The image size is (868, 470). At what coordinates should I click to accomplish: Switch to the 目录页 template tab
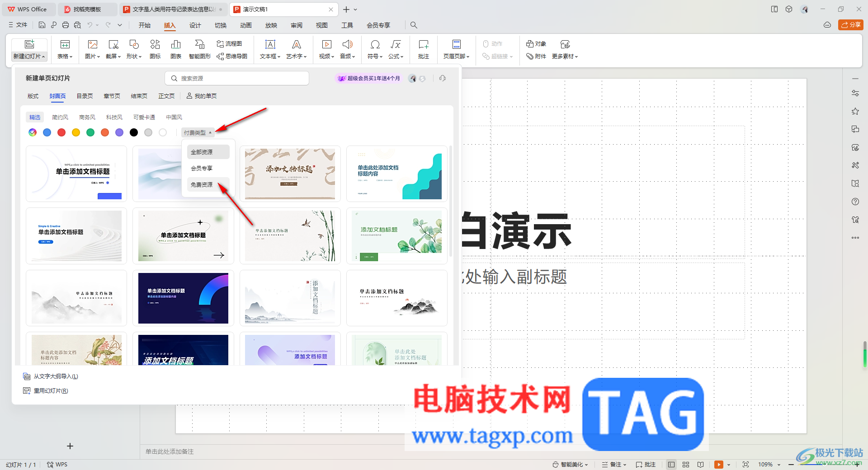pos(85,96)
